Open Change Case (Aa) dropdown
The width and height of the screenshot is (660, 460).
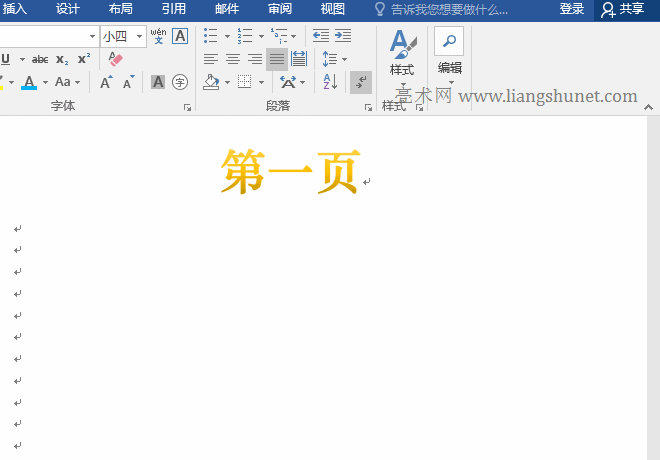click(67, 82)
